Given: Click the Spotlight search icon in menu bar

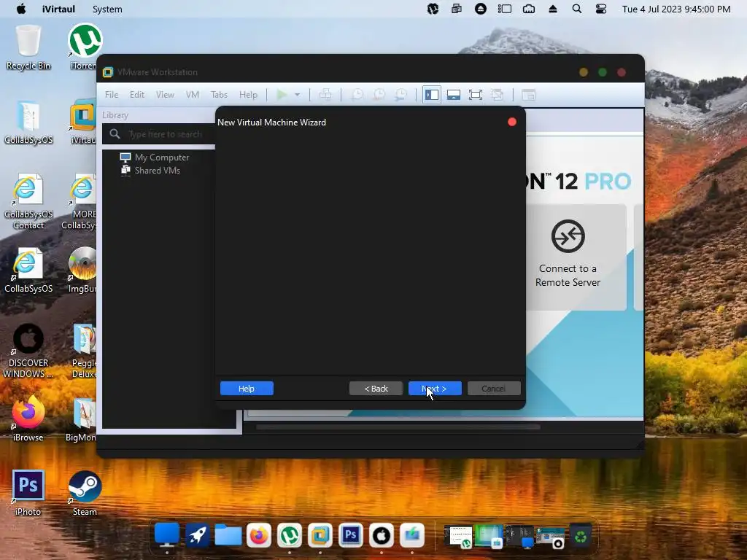Looking at the screenshot, I should [577, 9].
